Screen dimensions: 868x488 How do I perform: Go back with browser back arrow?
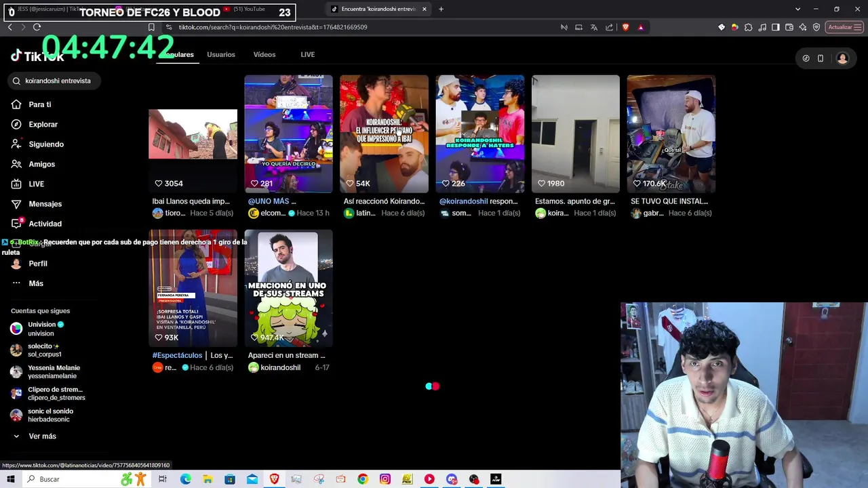click(x=9, y=27)
